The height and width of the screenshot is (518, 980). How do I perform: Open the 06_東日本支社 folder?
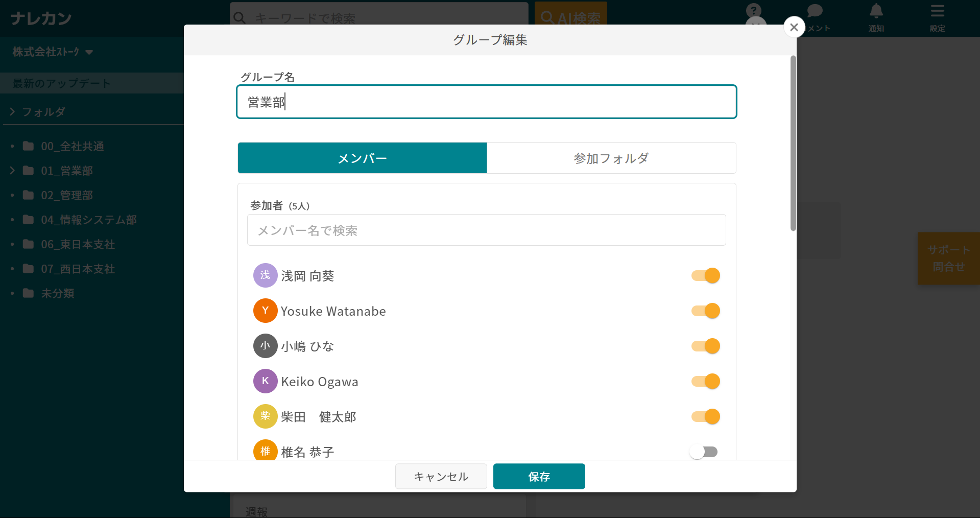point(78,244)
